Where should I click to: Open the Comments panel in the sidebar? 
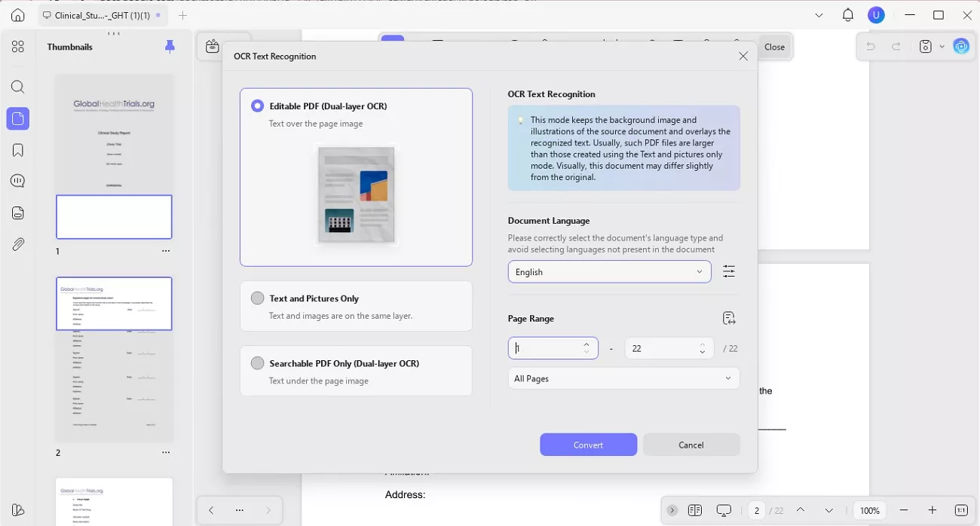(18, 180)
